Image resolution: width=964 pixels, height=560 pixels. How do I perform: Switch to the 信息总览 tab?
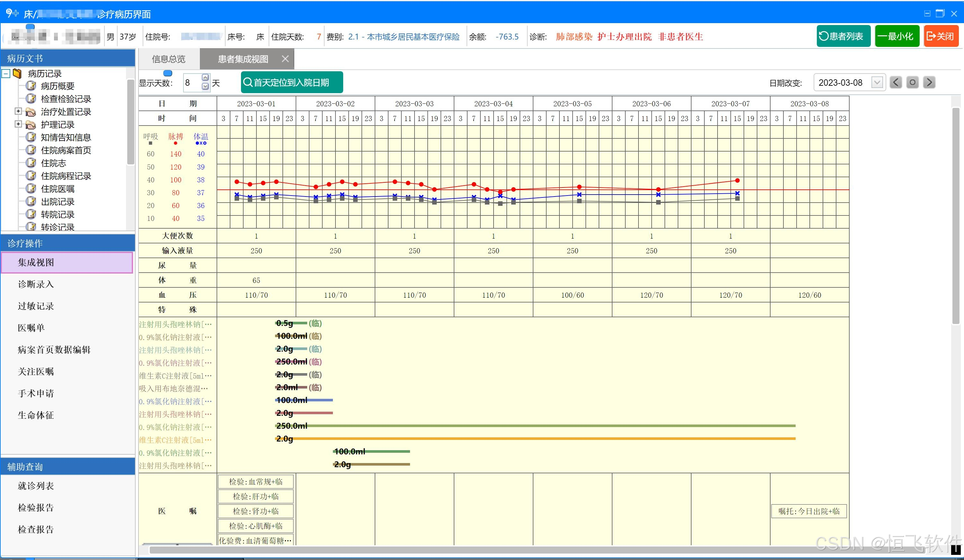pos(168,59)
